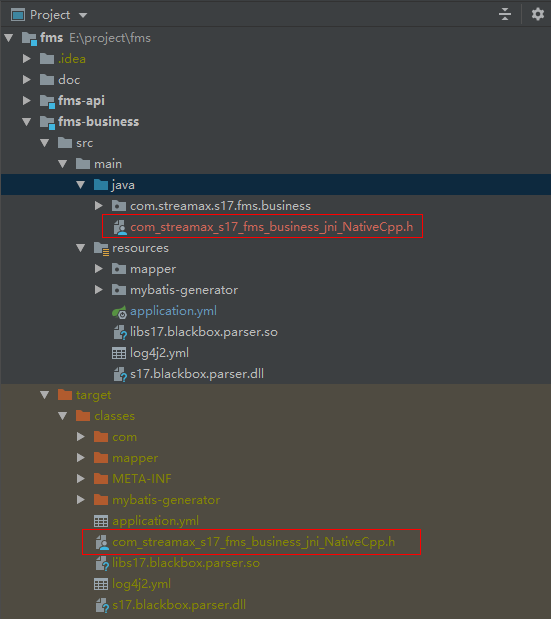Click the Project tool window icon

18,15
